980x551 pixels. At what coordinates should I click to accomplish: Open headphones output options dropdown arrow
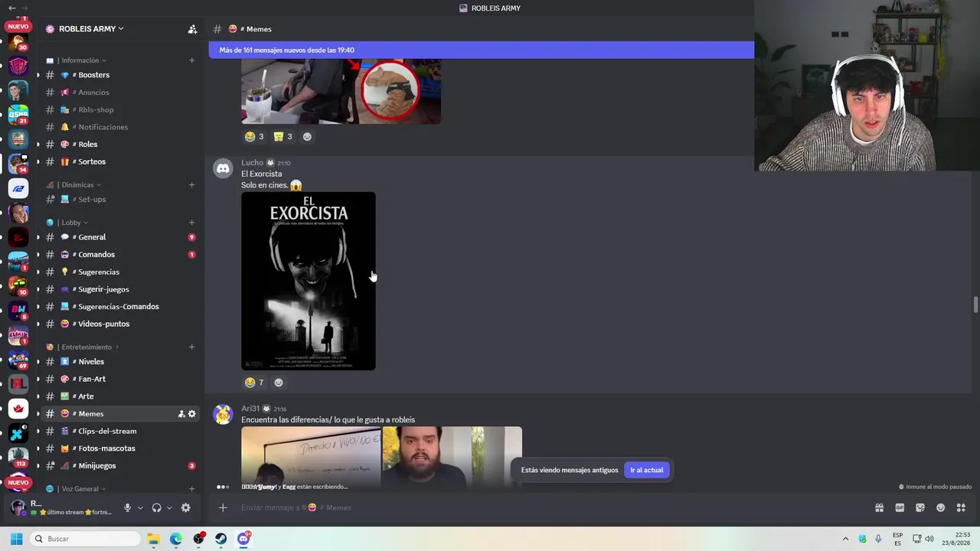(169, 508)
